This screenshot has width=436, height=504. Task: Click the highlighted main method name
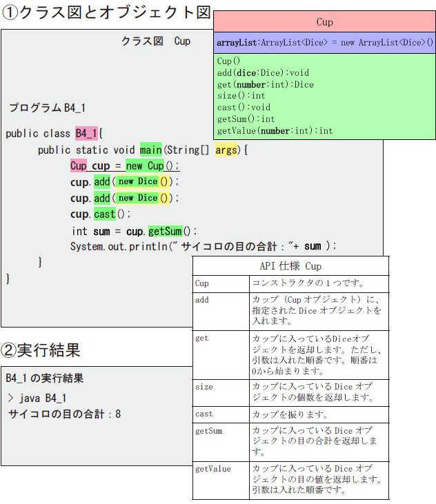[x=150, y=150]
